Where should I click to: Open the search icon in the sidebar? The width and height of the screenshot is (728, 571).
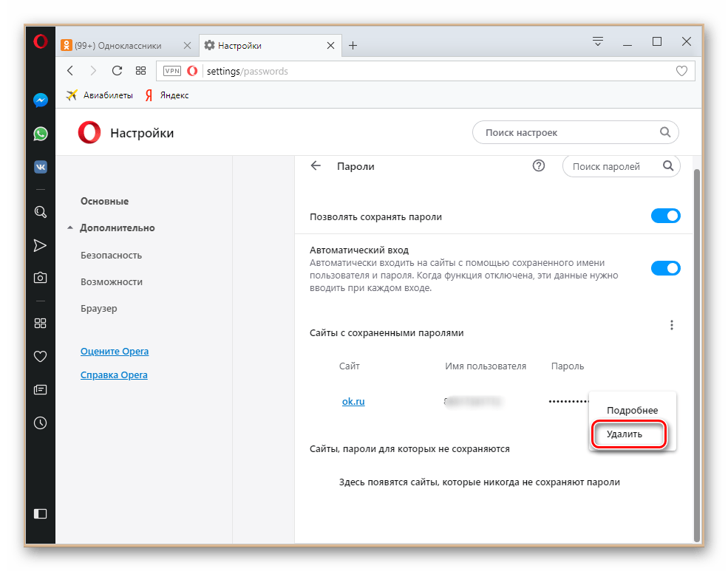pos(40,212)
